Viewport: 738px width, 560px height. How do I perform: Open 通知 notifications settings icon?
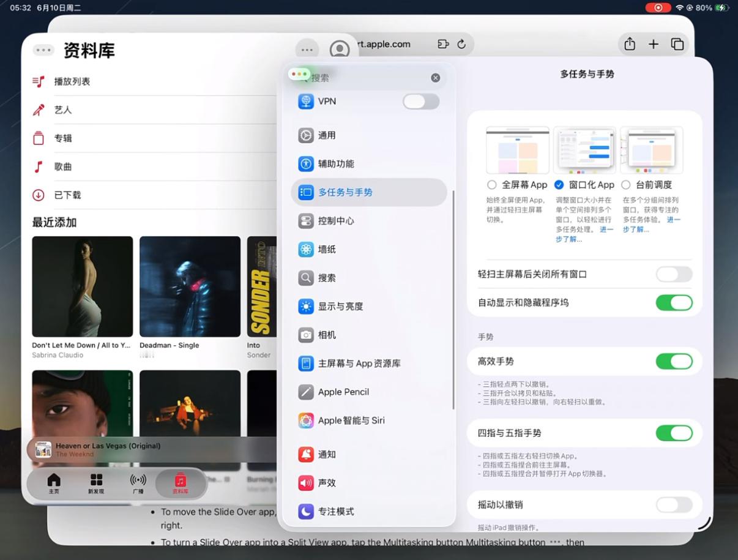pos(306,454)
